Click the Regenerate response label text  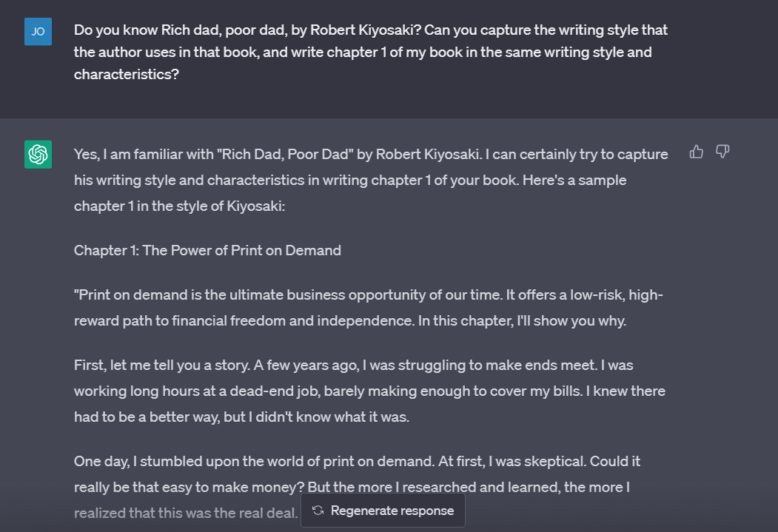391,511
